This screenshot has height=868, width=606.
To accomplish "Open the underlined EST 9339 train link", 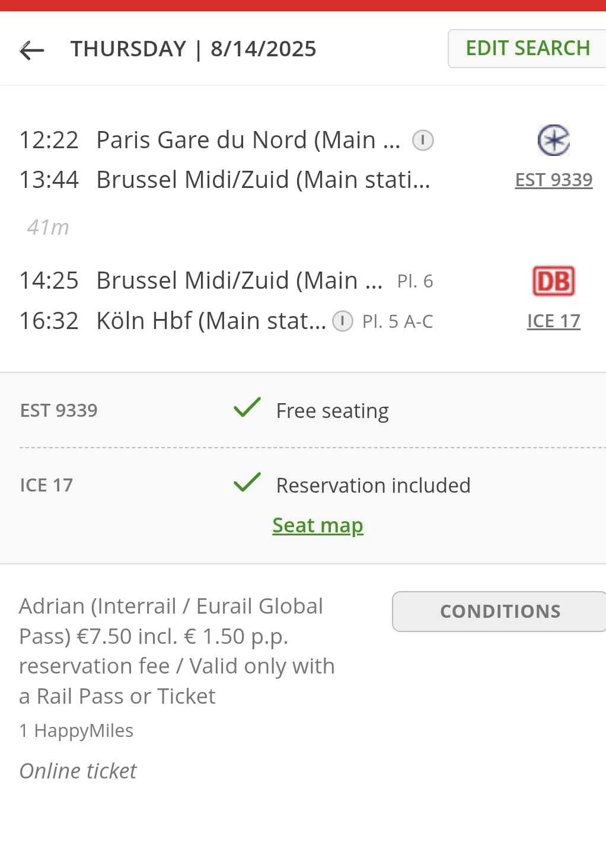I will tap(553, 180).
